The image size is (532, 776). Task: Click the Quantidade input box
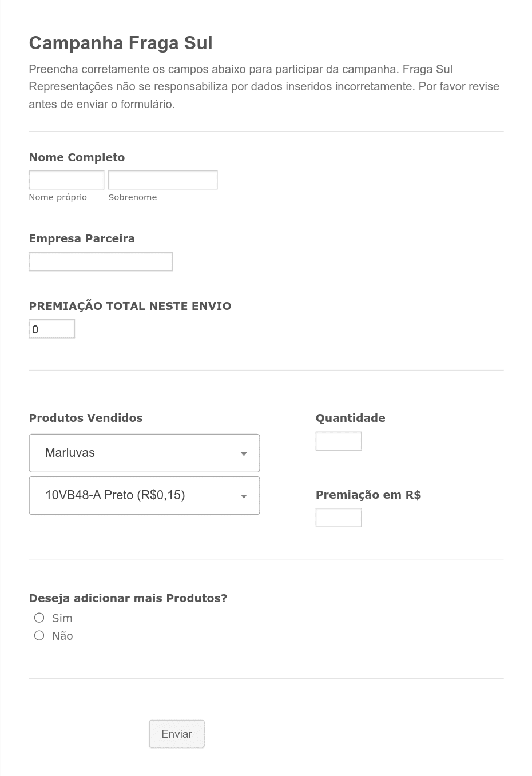339,441
